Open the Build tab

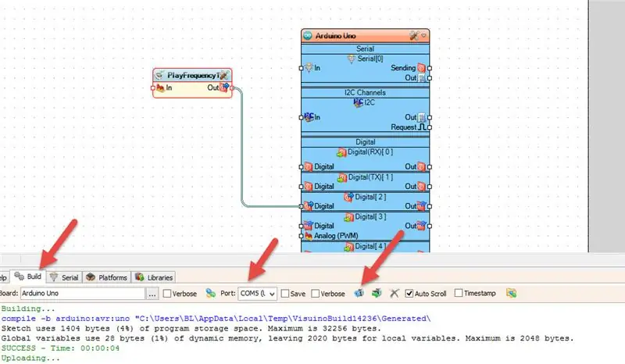[28, 277]
